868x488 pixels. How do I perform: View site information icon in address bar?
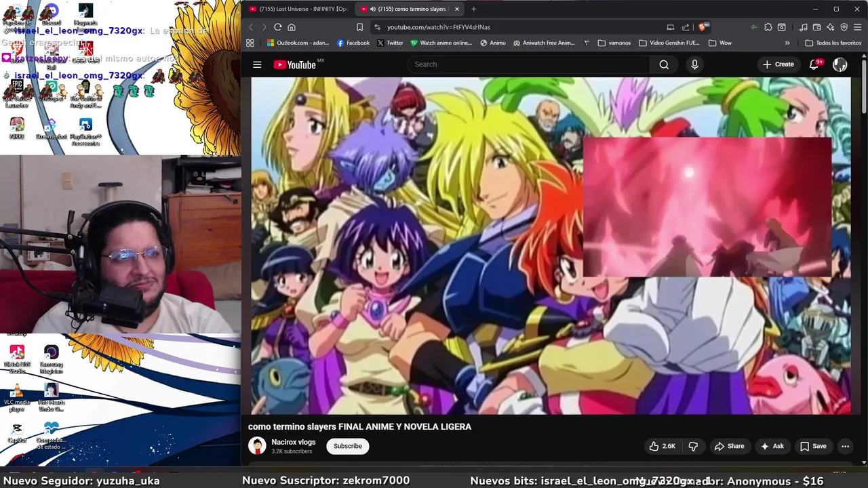click(377, 27)
